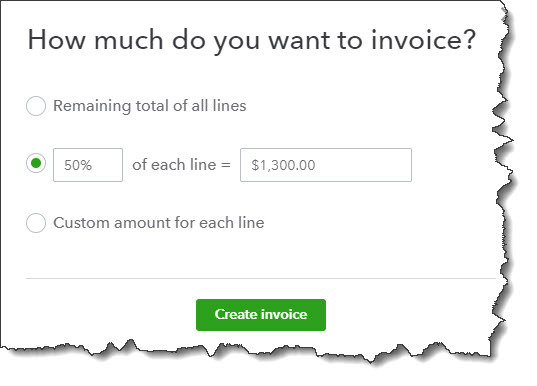Image resolution: width=537 pixels, height=386 pixels.
Task: Click the Custom amount for each line label text
Action: 159,223
